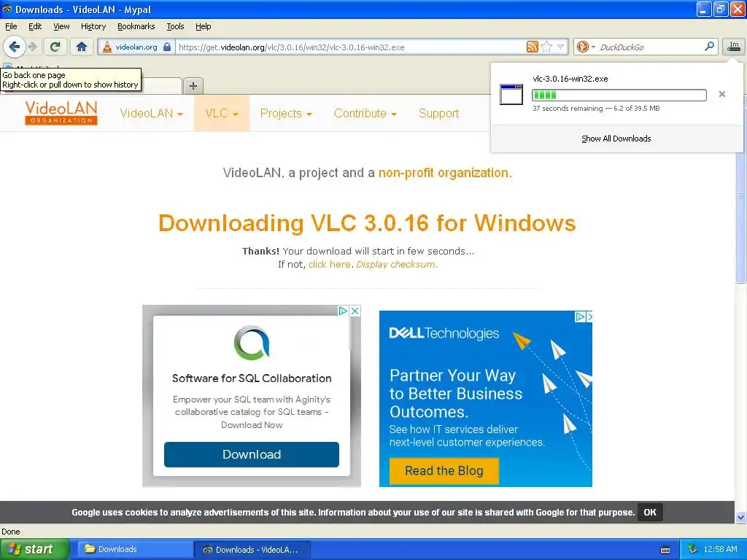Click the padlock security icon
The width and height of the screenshot is (747, 560).
click(167, 47)
